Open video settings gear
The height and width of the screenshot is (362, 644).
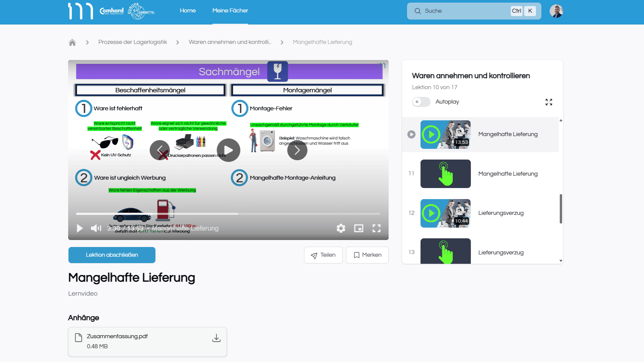(341, 228)
